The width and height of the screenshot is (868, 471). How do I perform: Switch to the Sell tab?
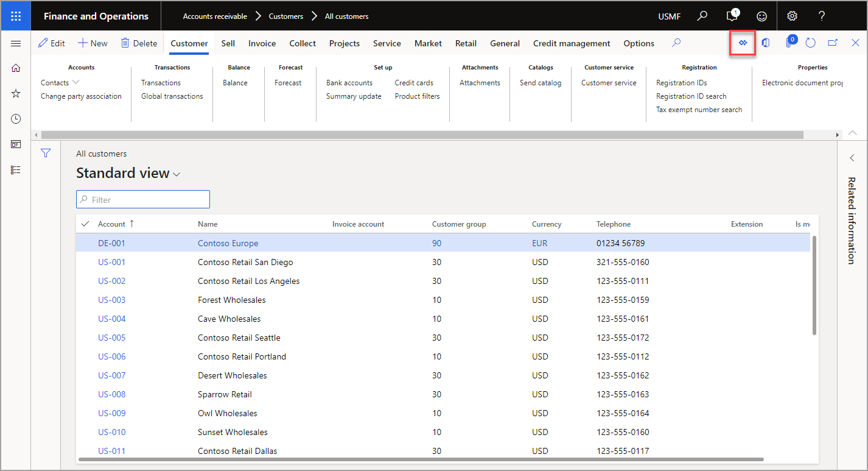tap(228, 43)
